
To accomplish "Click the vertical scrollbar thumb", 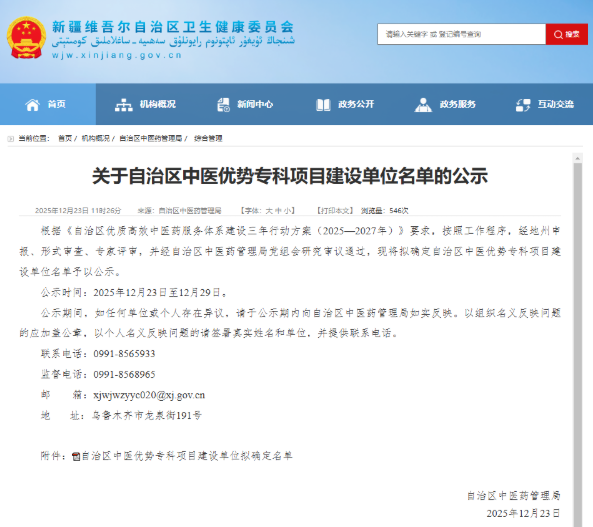I will point(577,344).
